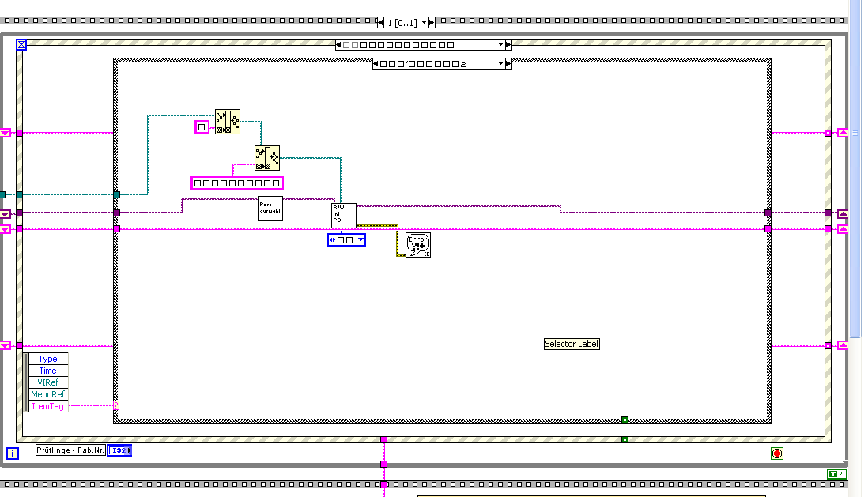This screenshot has width=868, height=497.
Task: Click the upper invoke node icon
Action: pyautogui.click(x=228, y=122)
